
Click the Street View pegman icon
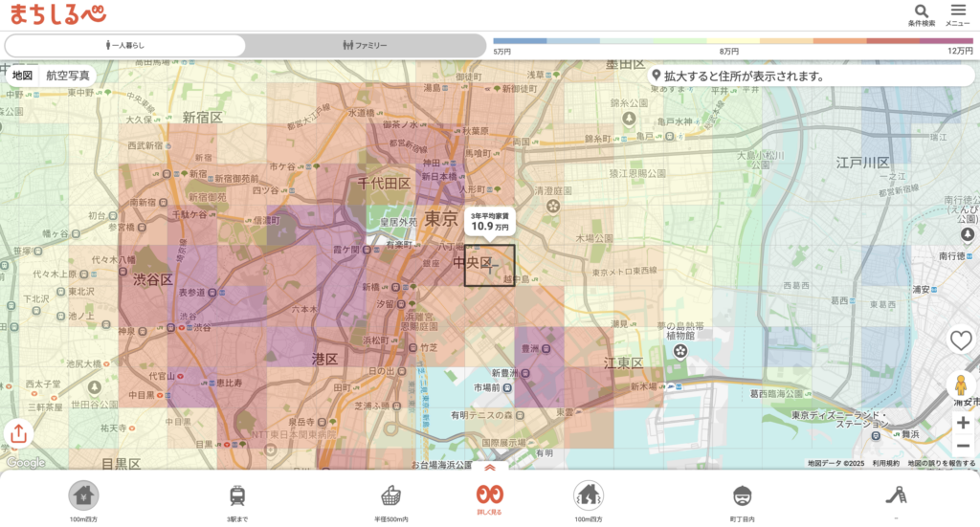point(961,385)
